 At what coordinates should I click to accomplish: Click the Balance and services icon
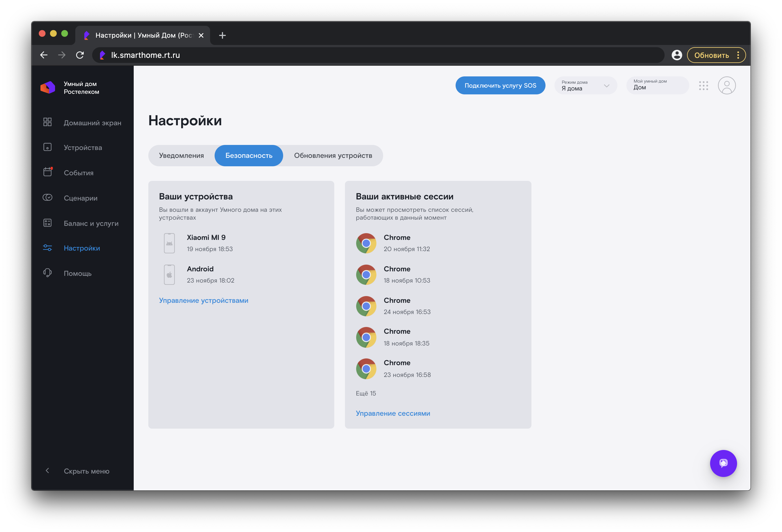click(x=47, y=223)
